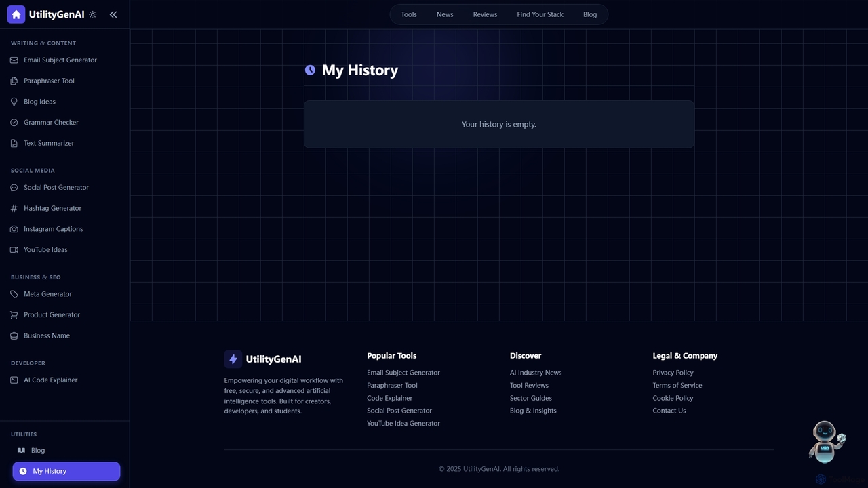Click the envelope icon for Email Subject Generator
Viewport: 868px width, 488px height.
(x=14, y=60)
